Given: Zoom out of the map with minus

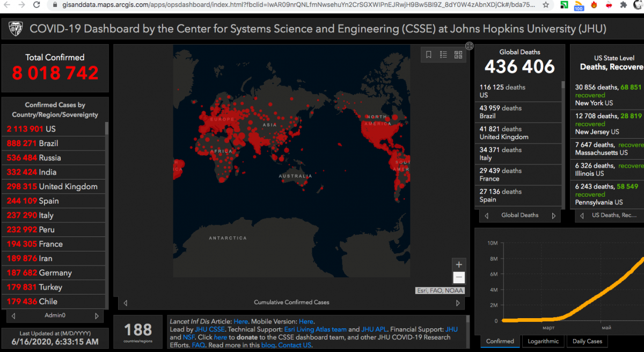Looking at the screenshot, I should [x=459, y=277].
